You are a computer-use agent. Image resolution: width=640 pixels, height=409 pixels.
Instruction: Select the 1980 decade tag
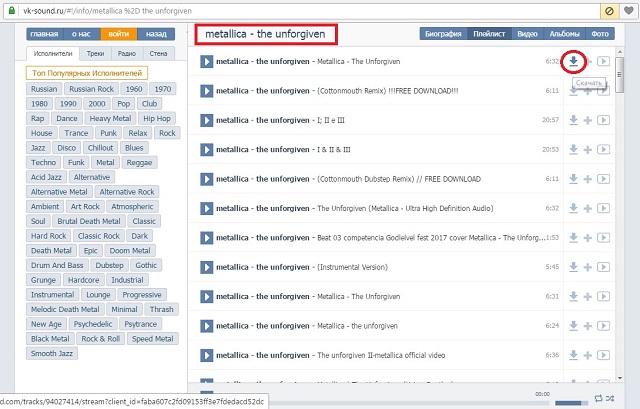pos(40,104)
